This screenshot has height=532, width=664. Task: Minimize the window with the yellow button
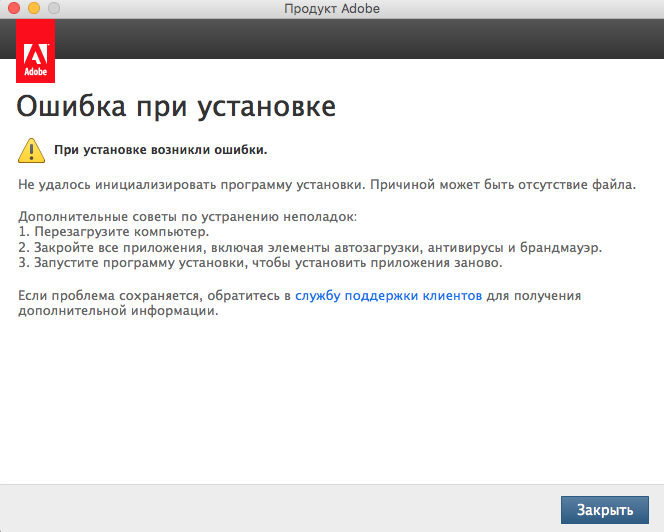coord(33,9)
